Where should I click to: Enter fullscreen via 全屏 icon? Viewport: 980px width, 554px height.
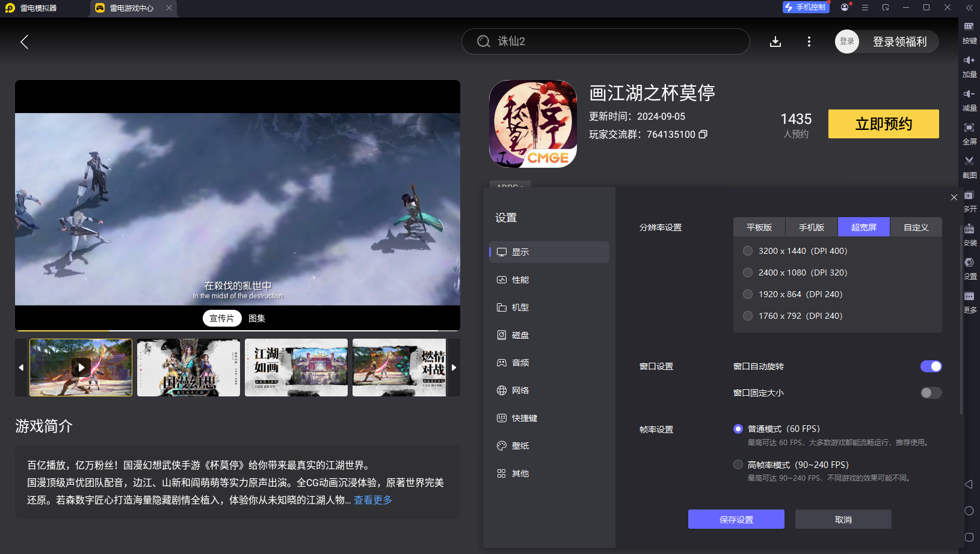pos(969,134)
